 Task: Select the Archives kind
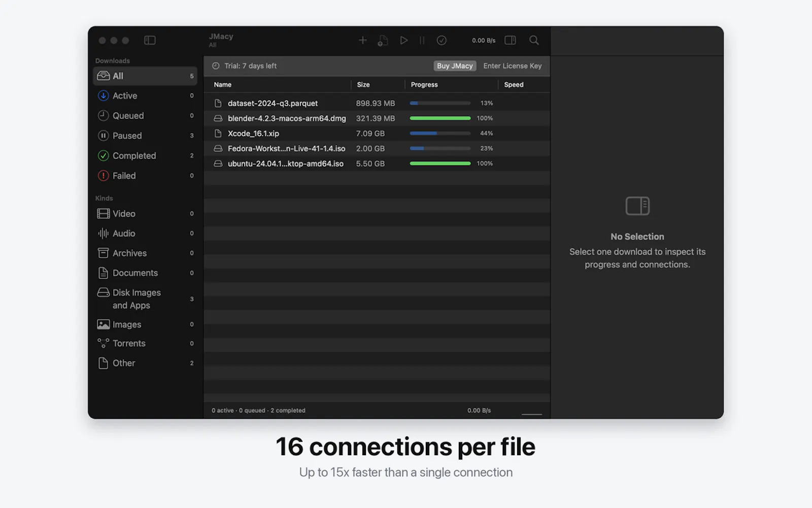click(145, 253)
